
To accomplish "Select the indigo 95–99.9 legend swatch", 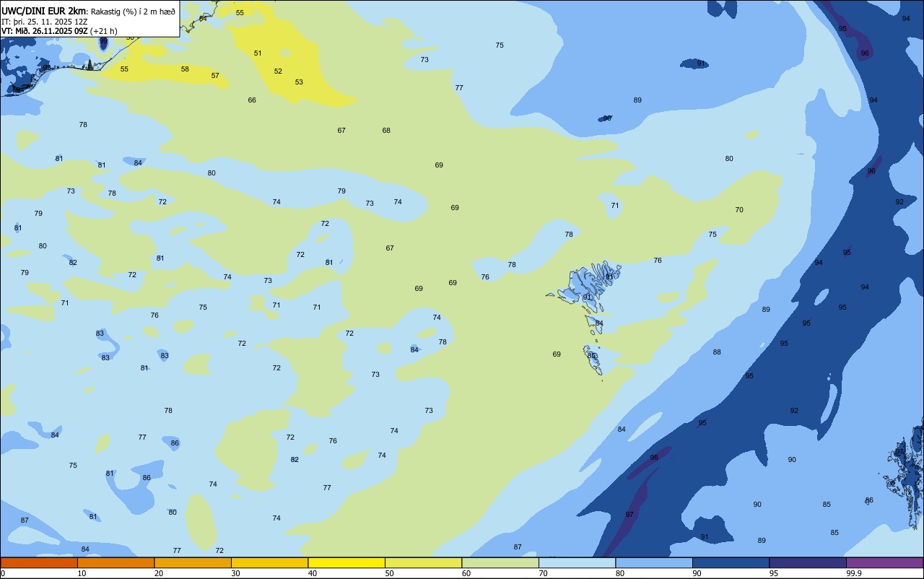I will tap(808, 562).
